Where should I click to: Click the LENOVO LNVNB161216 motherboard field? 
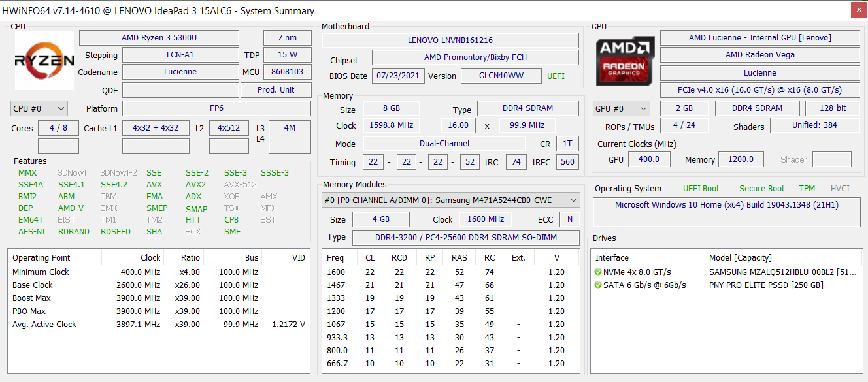450,40
